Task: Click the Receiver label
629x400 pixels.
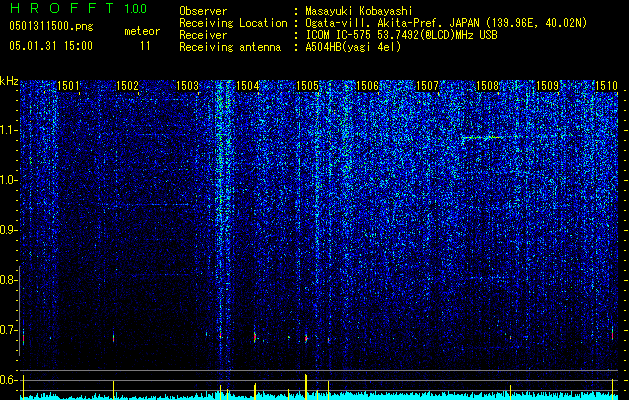Action: (x=203, y=35)
